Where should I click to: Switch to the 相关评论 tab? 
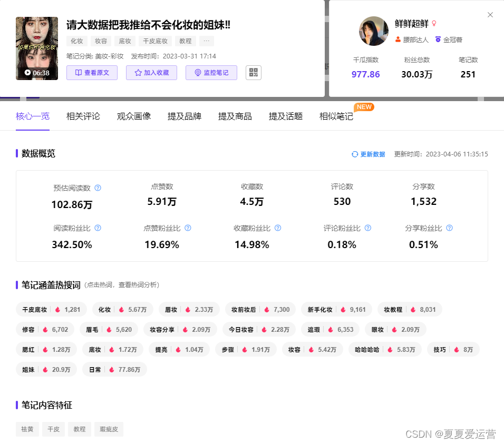[x=83, y=116]
